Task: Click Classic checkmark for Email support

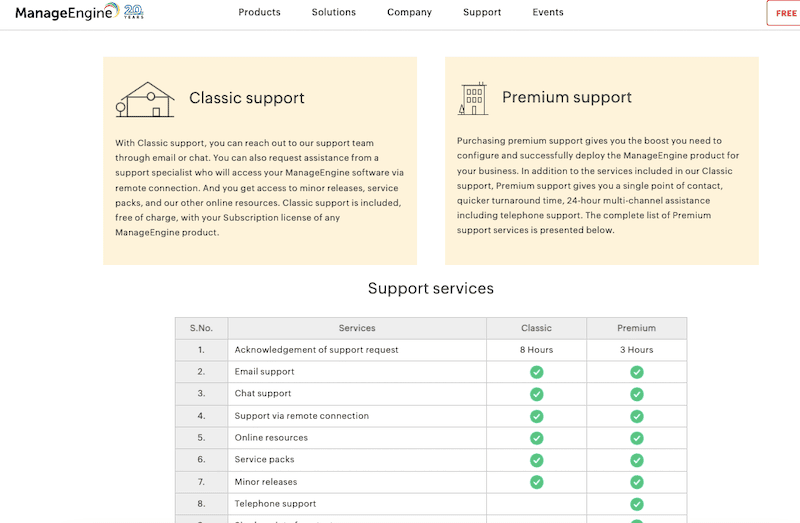Action: [x=536, y=372]
